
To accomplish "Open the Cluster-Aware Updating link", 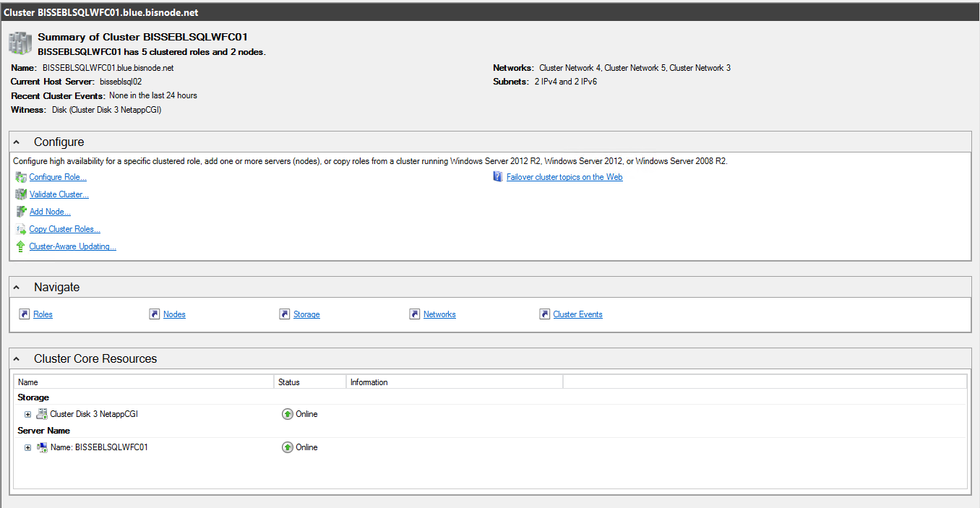I will [x=73, y=246].
